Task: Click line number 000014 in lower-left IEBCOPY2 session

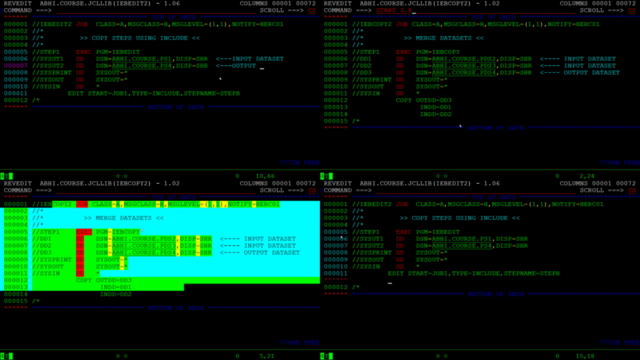Action: pos(16,294)
